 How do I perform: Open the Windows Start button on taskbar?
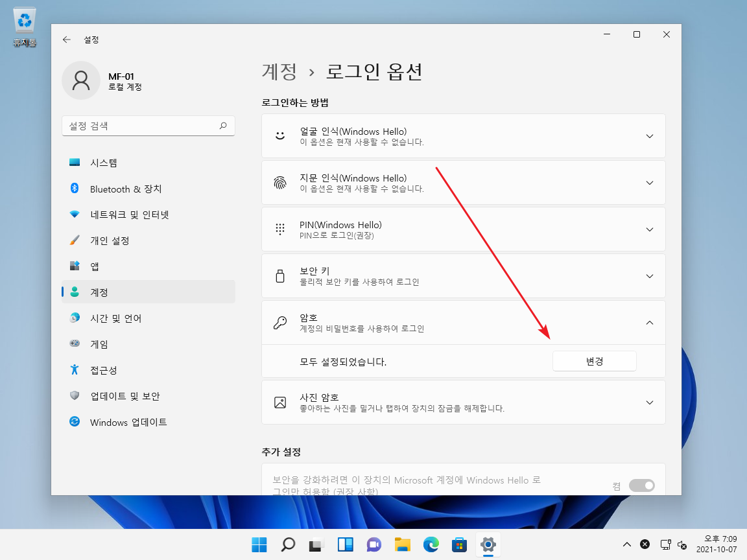(x=259, y=544)
